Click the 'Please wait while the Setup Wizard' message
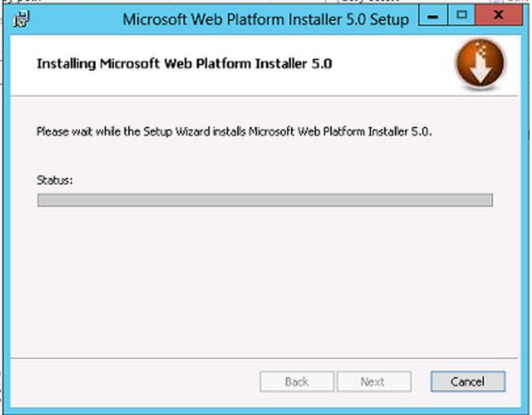This screenshot has width=532, height=415. [x=234, y=132]
